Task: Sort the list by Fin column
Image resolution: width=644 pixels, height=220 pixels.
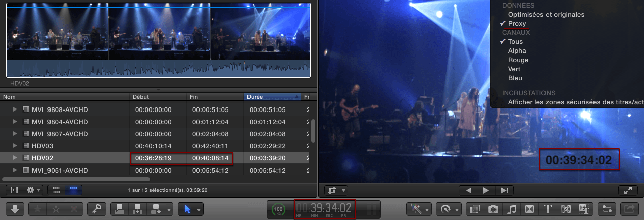Action: point(216,96)
